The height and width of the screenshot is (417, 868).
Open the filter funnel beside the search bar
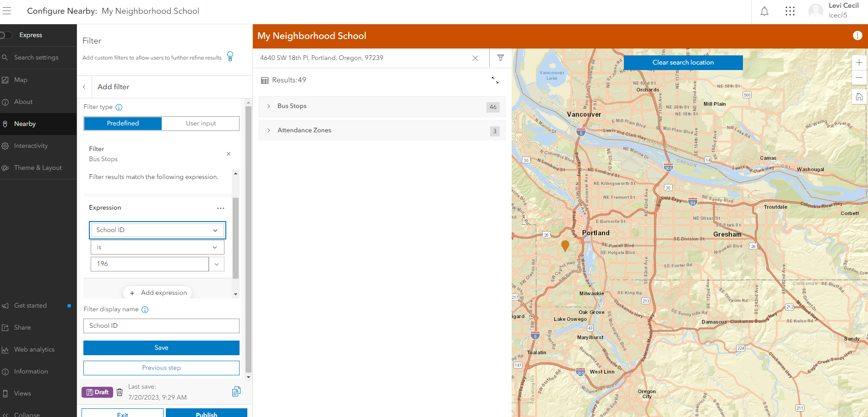point(500,58)
